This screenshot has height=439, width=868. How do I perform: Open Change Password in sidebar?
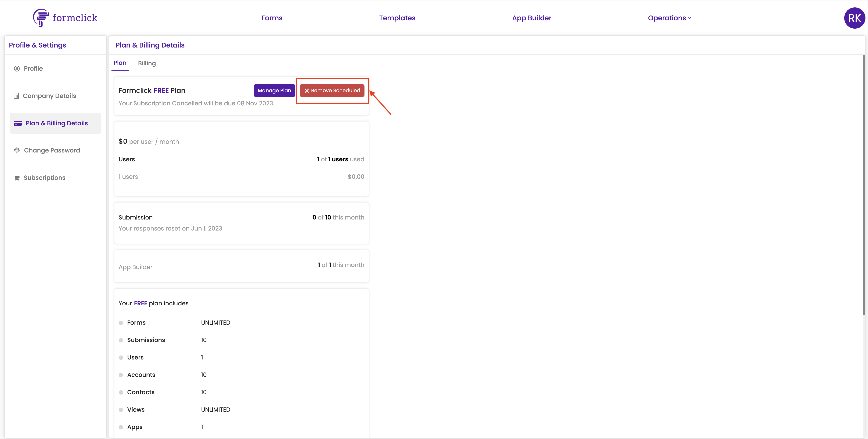56,150
